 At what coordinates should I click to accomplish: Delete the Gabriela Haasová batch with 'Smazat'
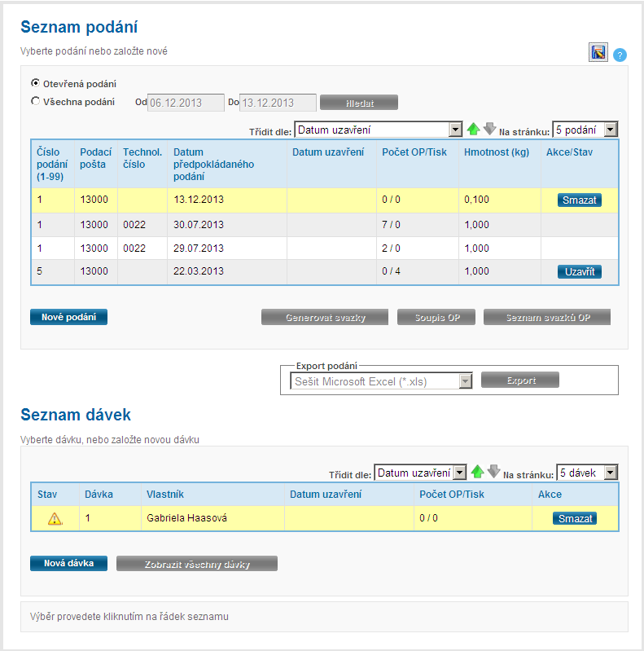574,518
